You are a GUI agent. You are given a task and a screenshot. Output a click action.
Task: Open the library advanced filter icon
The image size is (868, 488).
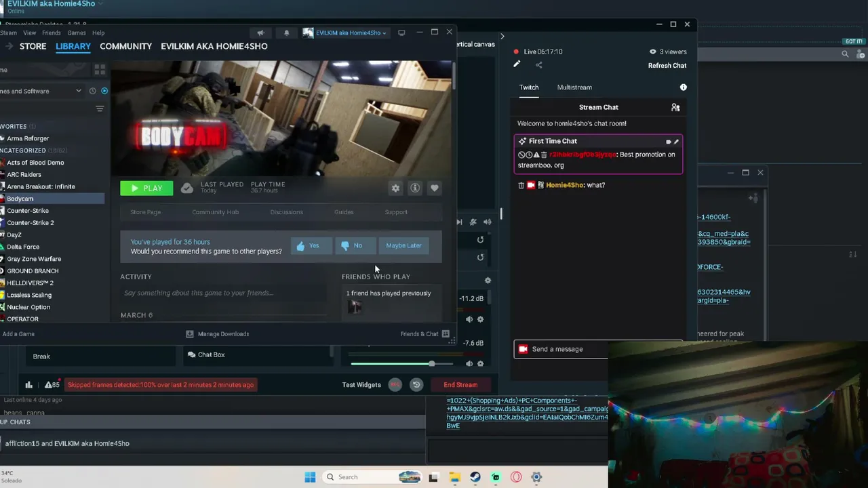click(x=100, y=109)
